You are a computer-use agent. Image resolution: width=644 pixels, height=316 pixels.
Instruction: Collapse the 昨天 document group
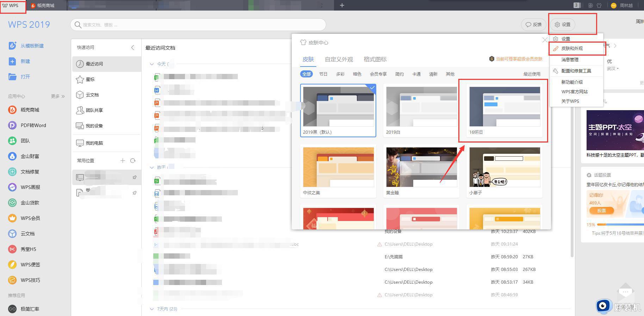[152, 167]
